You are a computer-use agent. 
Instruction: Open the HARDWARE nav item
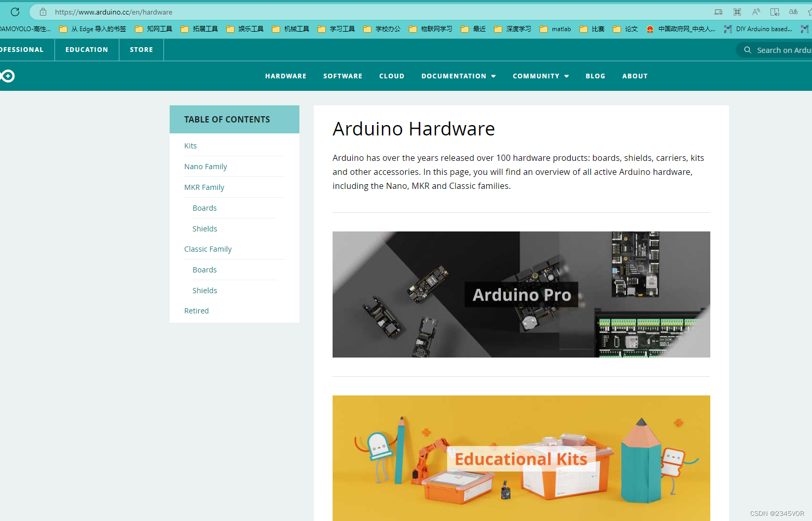click(286, 76)
